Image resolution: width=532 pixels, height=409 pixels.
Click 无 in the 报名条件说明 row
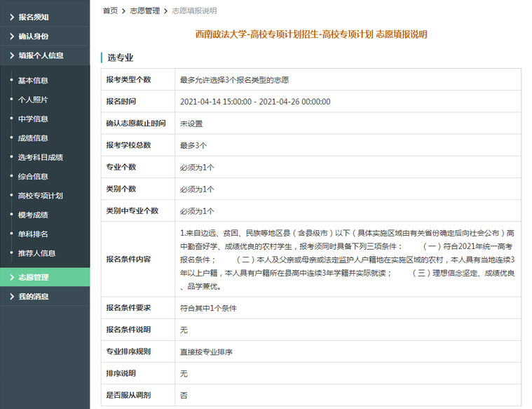(184, 330)
